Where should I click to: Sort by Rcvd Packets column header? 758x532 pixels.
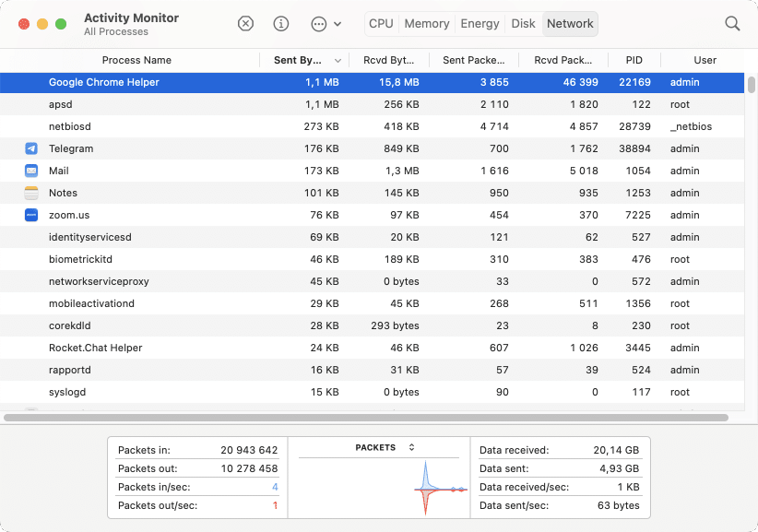coord(563,61)
